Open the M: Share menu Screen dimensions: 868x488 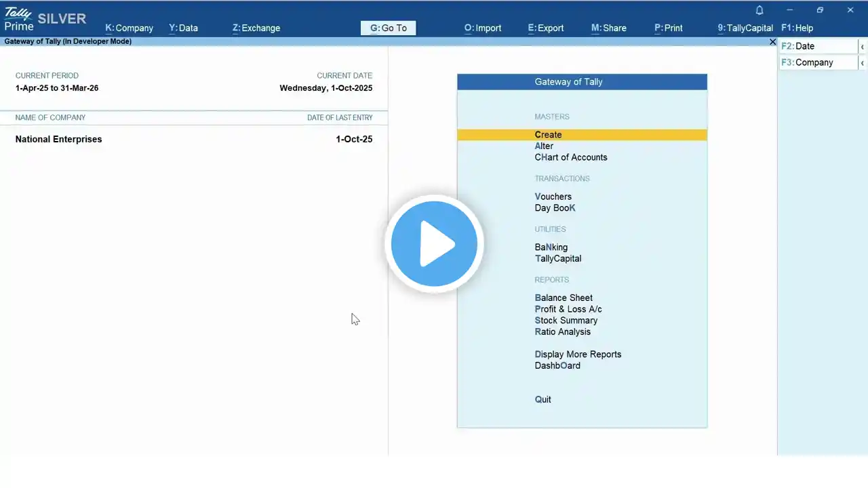click(609, 28)
